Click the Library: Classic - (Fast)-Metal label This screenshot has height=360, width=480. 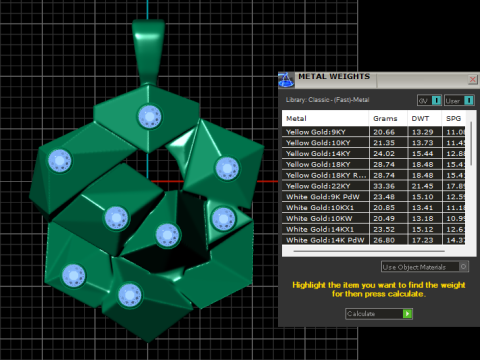click(x=327, y=100)
